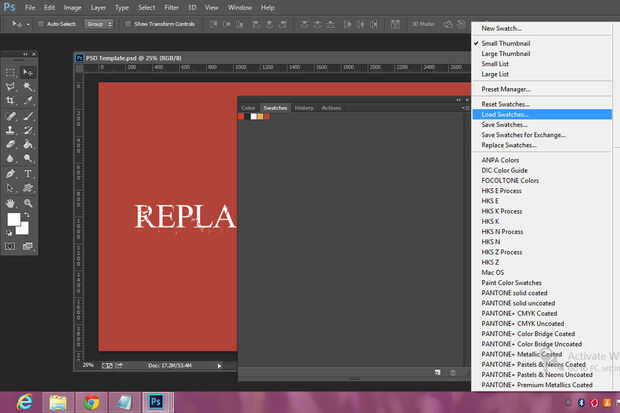The image size is (620, 413).
Task: Choose Load Swatches... from the menu
Action: coord(505,115)
